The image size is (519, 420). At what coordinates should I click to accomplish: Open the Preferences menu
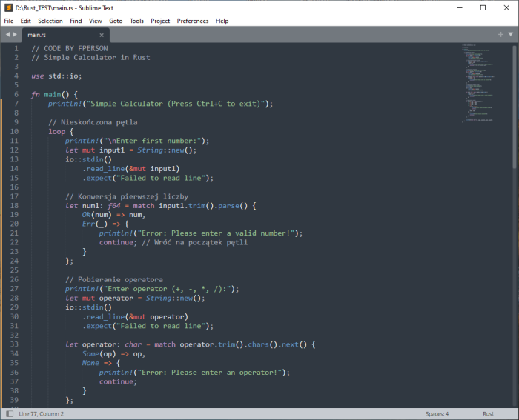pos(193,21)
